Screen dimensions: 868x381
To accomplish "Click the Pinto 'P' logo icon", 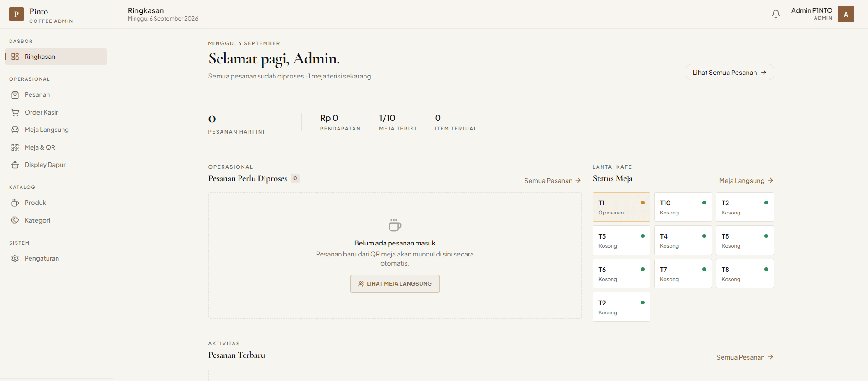I will pos(16,14).
